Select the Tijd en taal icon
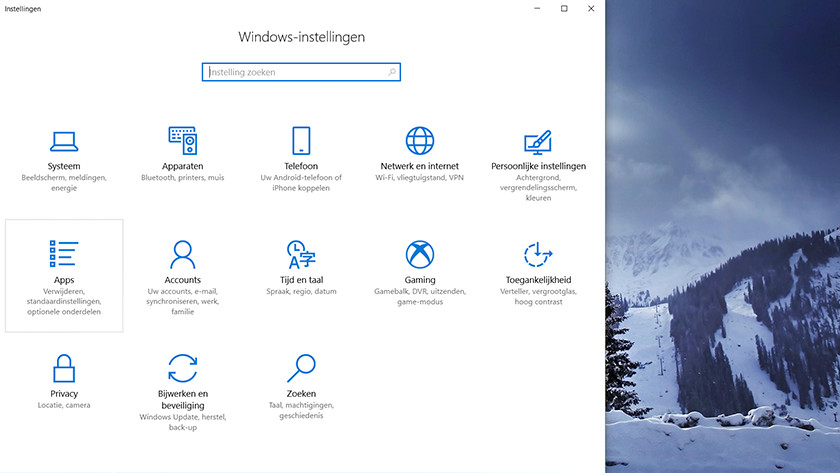 [301, 254]
